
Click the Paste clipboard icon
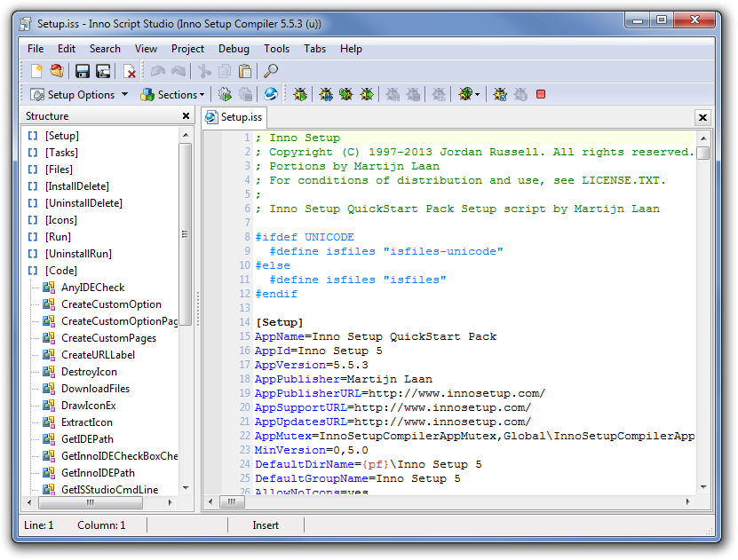point(244,71)
